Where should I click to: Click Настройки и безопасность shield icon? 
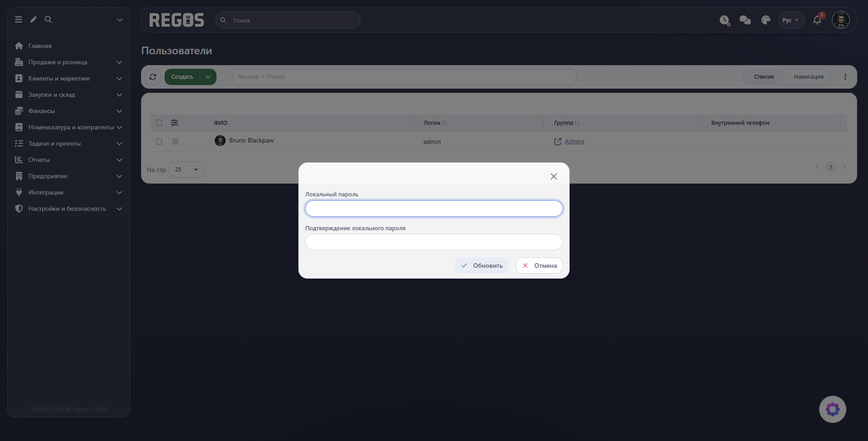(x=19, y=209)
